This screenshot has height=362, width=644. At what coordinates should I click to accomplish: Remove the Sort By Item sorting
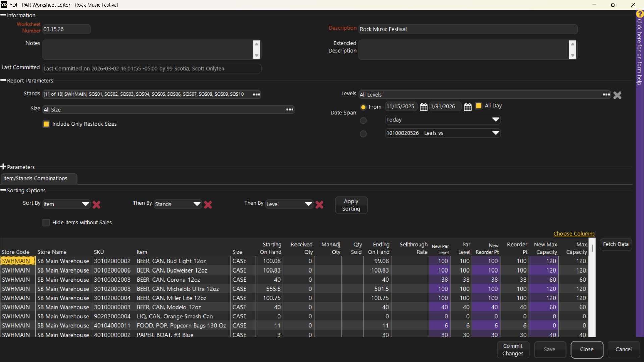(x=96, y=204)
